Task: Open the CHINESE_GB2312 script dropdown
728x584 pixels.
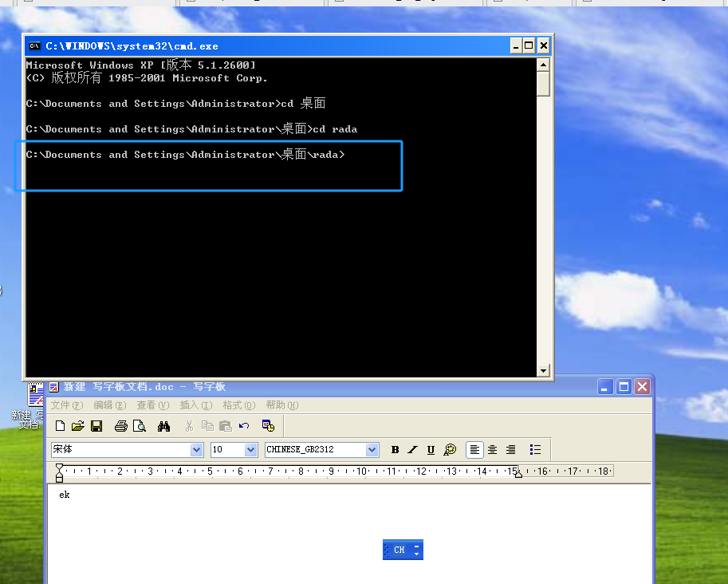Action: coord(372,449)
